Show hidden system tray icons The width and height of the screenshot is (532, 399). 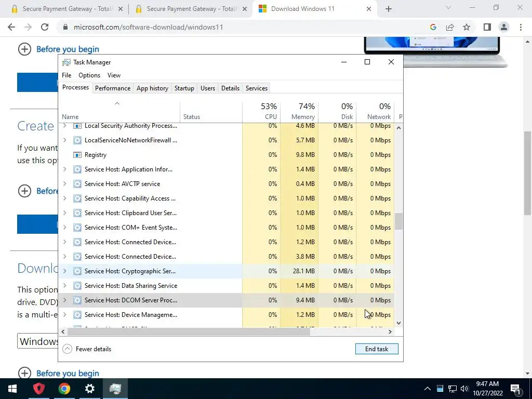(x=428, y=389)
